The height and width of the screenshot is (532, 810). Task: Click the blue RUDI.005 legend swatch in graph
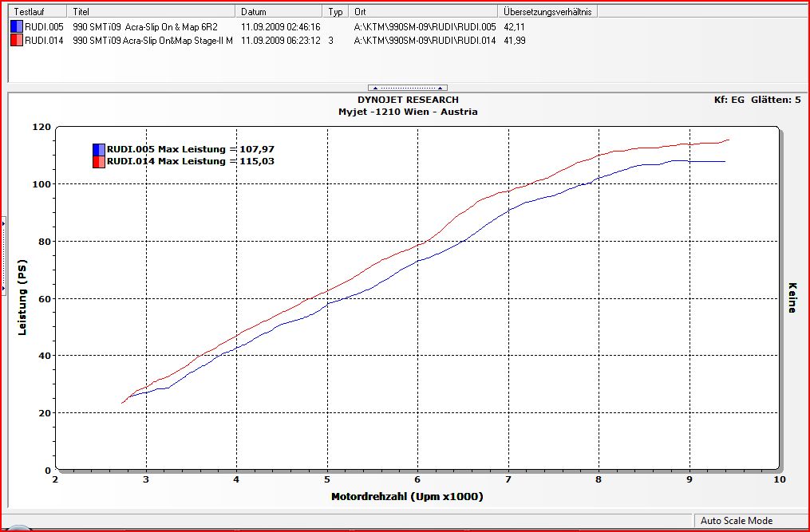point(99,149)
